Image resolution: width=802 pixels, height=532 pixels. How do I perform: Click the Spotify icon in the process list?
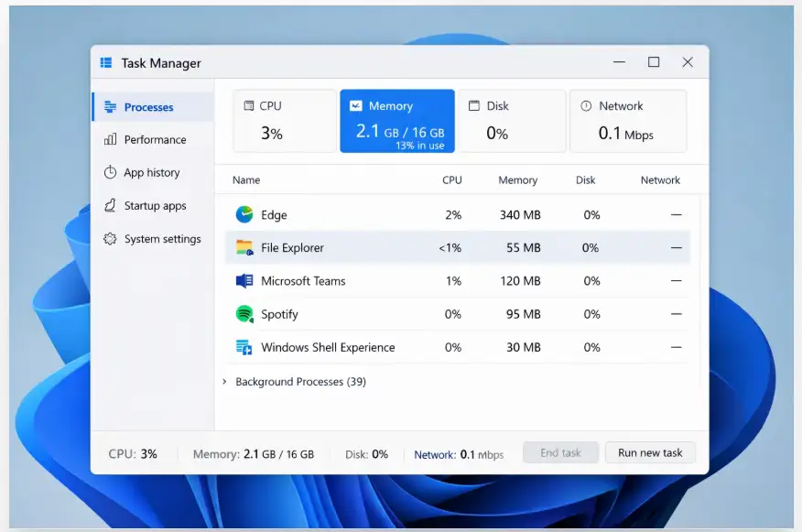[x=244, y=314]
